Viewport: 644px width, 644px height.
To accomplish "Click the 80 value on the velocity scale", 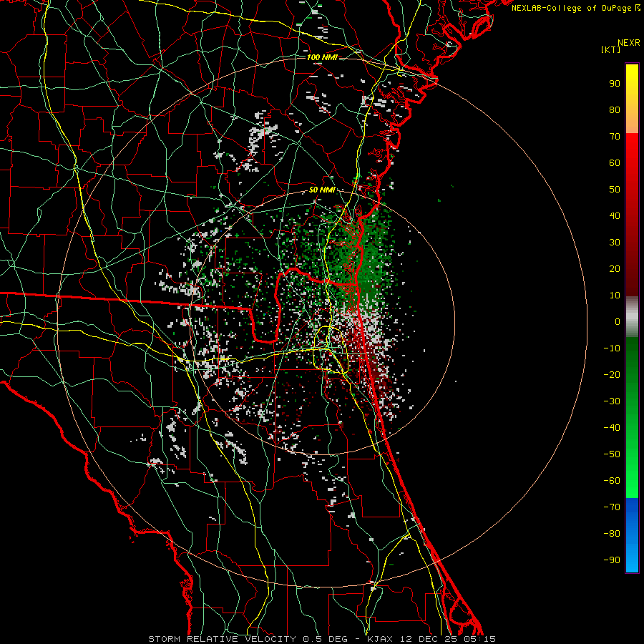I will pos(615,109).
